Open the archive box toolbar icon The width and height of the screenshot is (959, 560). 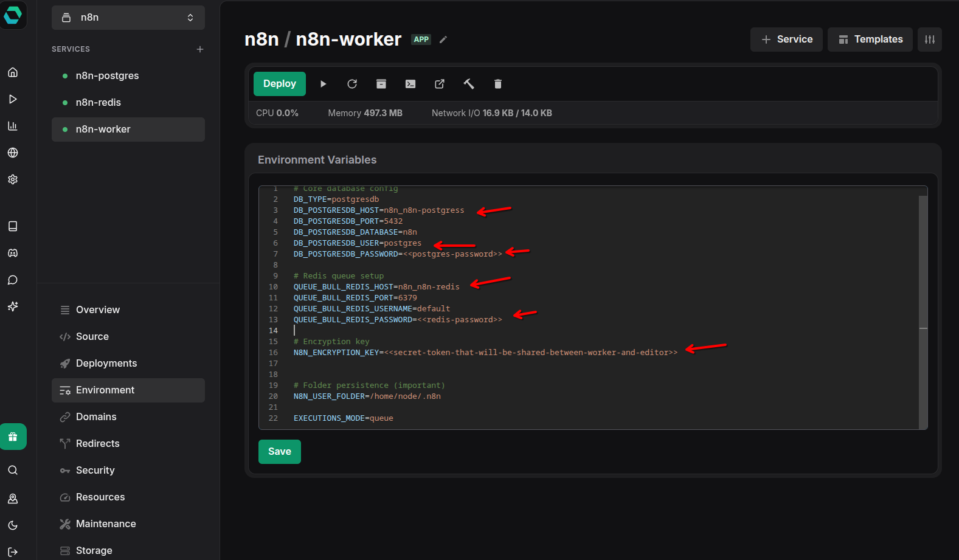[x=381, y=84]
